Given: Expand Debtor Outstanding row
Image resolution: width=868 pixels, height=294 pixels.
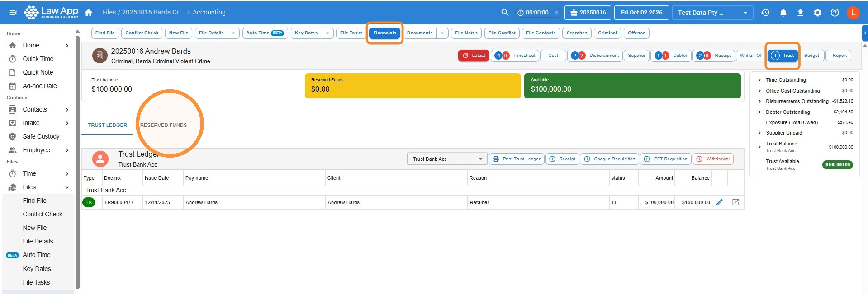Looking at the screenshot, I should pyautogui.click(x=759, y=112).
